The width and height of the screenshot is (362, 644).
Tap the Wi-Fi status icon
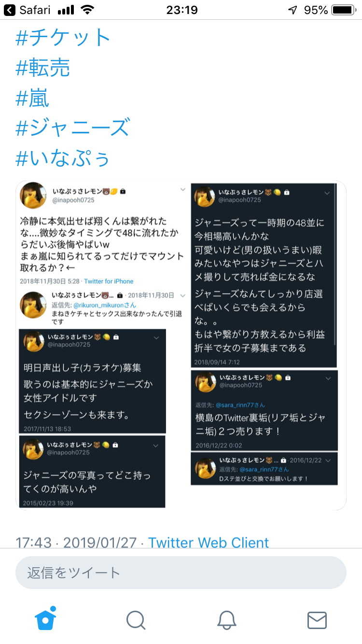click(x=87, y=10)
